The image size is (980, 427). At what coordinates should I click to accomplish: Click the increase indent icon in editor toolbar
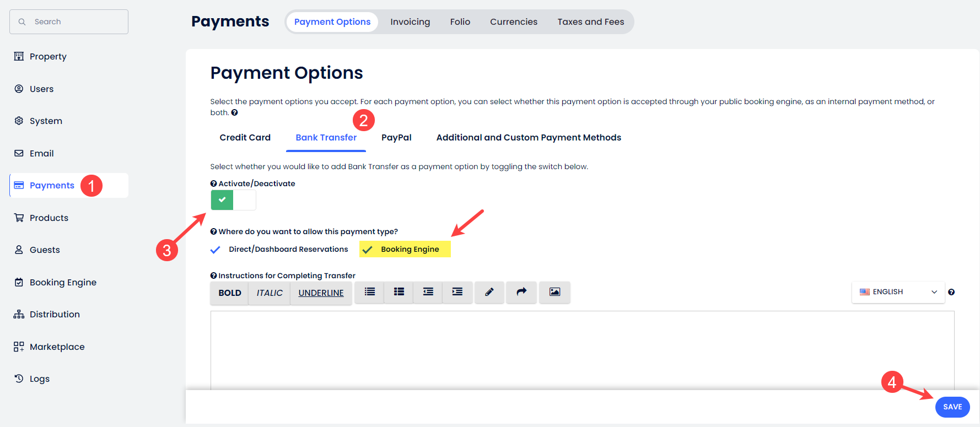(457, 292)
